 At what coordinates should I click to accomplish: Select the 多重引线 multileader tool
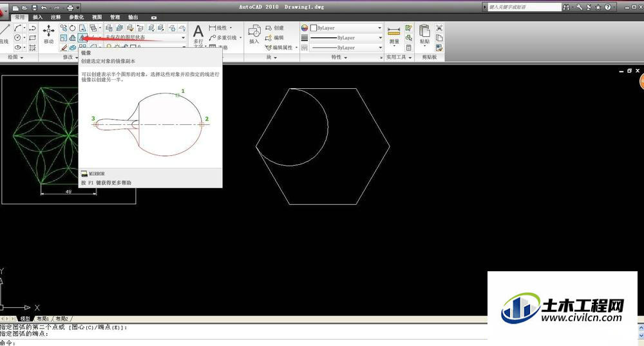click(x=223, y=38)
